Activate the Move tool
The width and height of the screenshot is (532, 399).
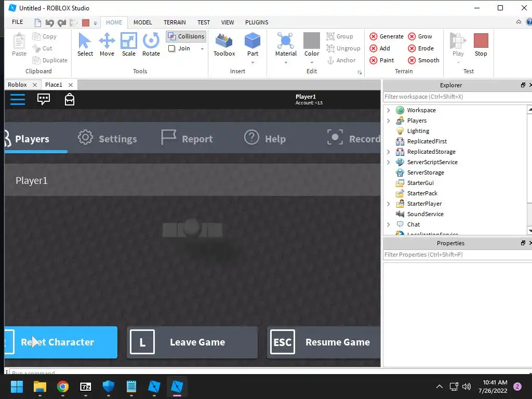(x=107, y=45)
